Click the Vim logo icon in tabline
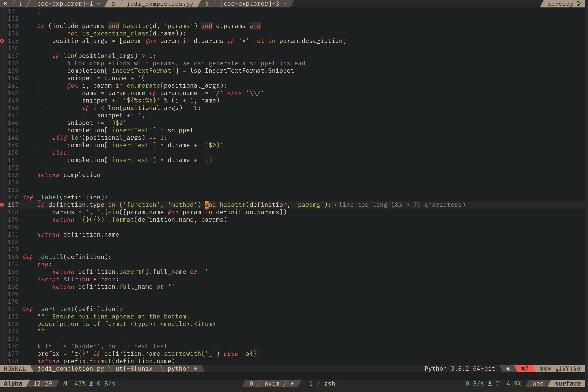Image resolution: width=588 pixels, height=392 pixels. 5,4
